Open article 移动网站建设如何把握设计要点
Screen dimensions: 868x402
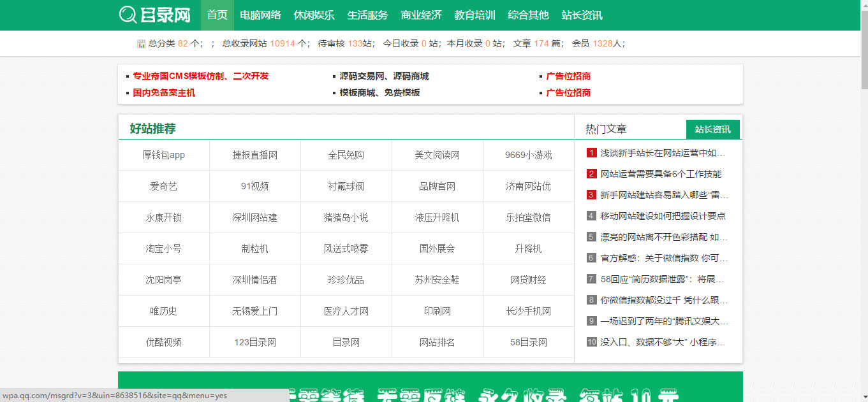(661, 215)
